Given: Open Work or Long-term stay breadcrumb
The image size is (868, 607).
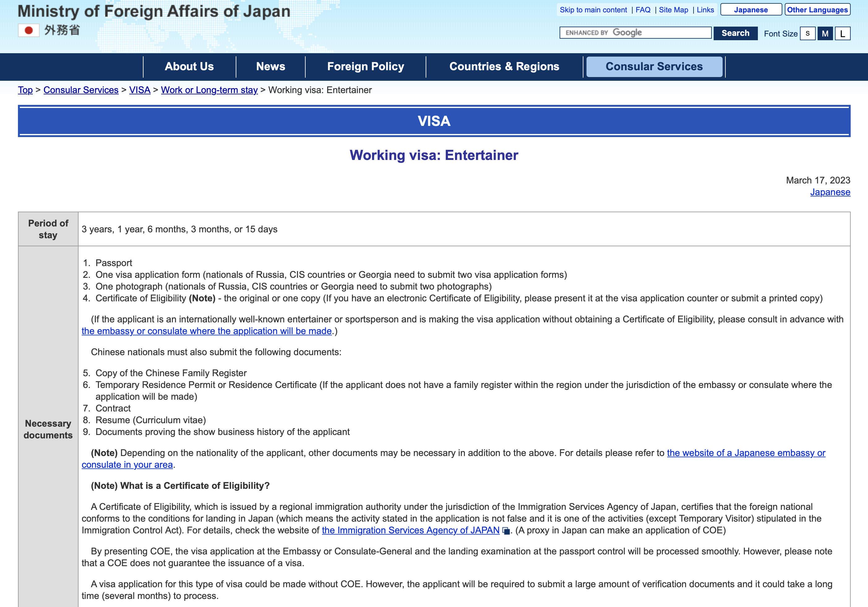Looking at the screenshot, I should 209,90.
